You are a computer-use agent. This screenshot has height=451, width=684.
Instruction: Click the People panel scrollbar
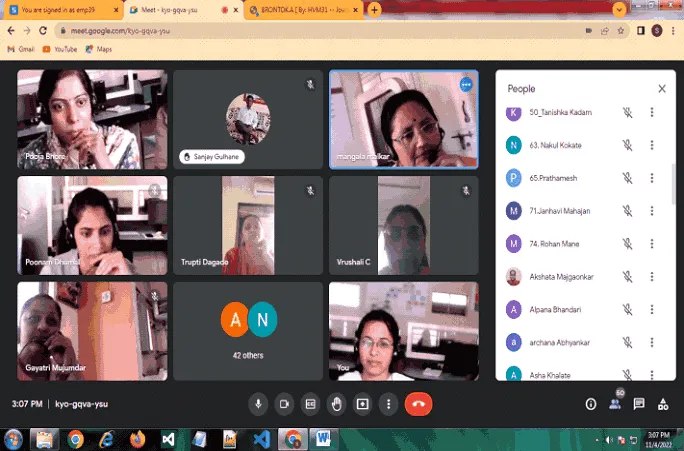[x=674, y=183]
